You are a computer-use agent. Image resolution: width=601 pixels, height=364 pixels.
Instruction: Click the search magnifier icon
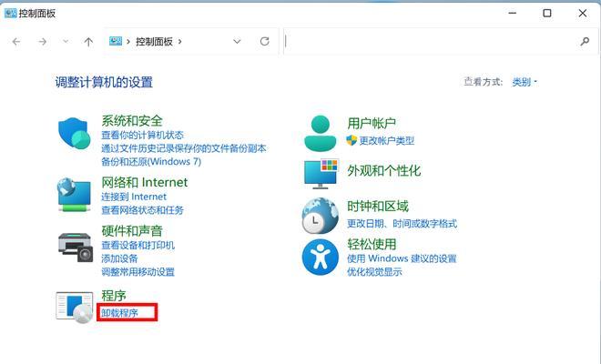coord(585,41)
